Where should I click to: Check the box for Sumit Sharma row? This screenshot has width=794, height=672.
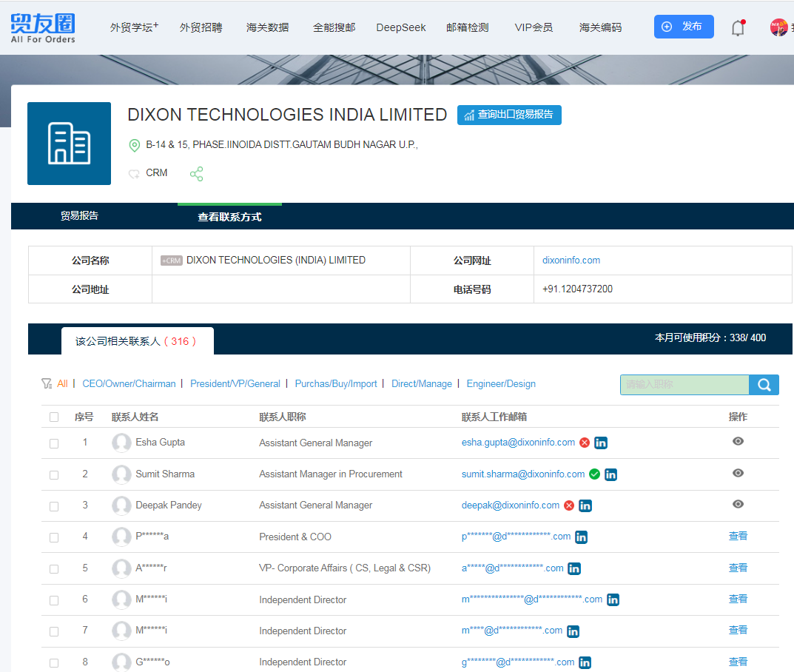[x=54, y=474]
